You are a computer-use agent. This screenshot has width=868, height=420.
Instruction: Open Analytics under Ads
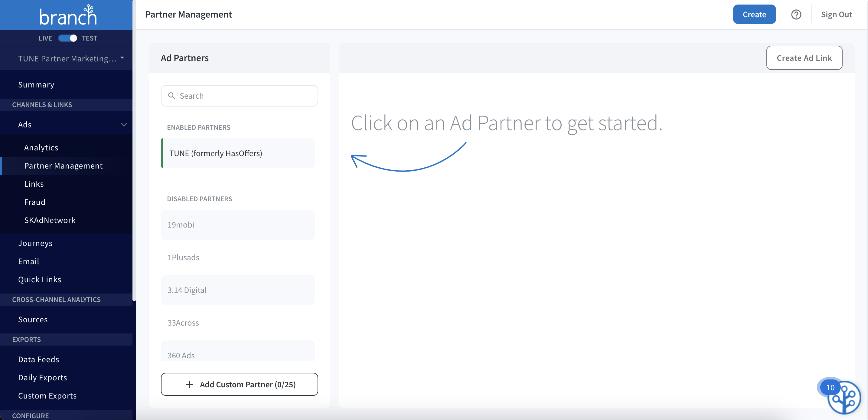click(41, 147)
